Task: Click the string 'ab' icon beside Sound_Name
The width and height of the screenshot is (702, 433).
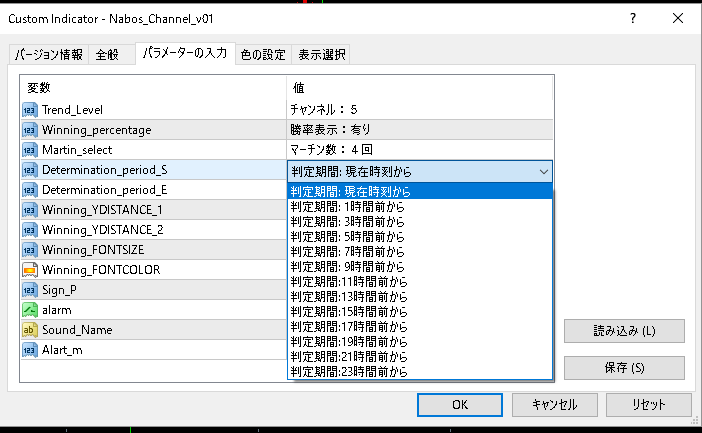Action: coord(30,330)
